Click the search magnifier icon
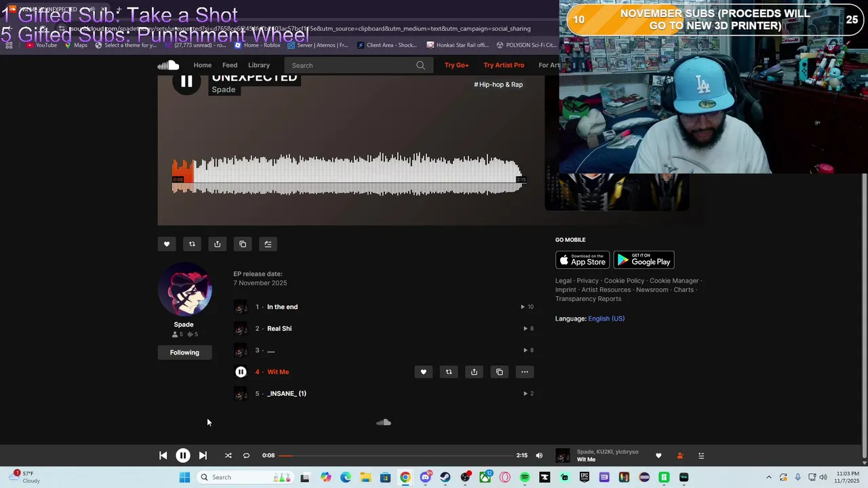The width and height of the screenshot is (868, 488). (420, 65)
